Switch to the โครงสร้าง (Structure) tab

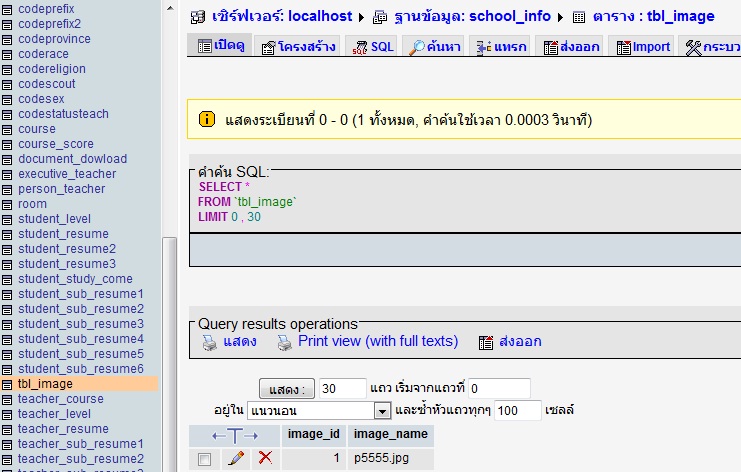(x=297, y=47)
